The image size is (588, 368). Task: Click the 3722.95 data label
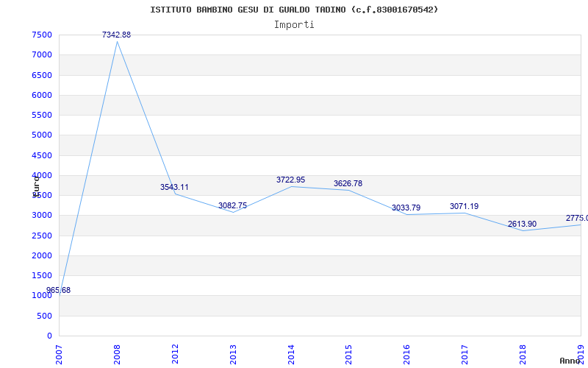(290, 180)
